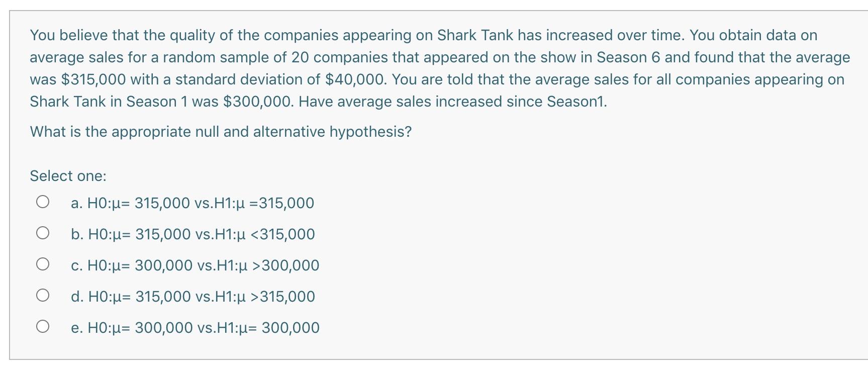This screenshot has width=868, height=369.
Task: Click the letter 'c.' option prefix
Action: point(77,265)
